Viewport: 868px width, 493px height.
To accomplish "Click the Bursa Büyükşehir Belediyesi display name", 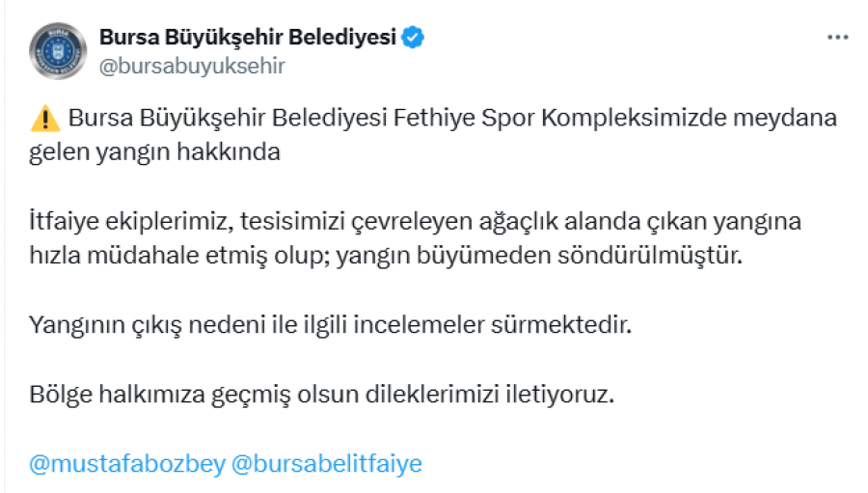I will pyautogui.click(x=248, y=37).
